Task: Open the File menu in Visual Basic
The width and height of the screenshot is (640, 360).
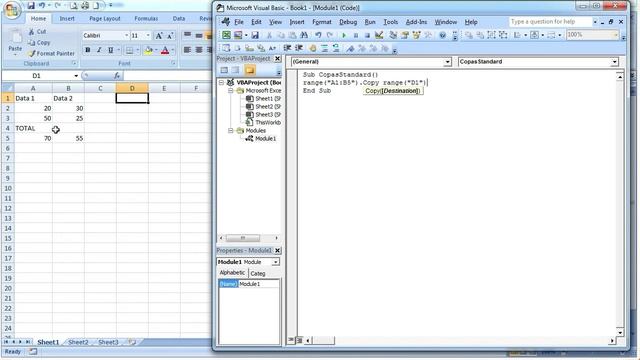Action: click(x=239, y=22)
